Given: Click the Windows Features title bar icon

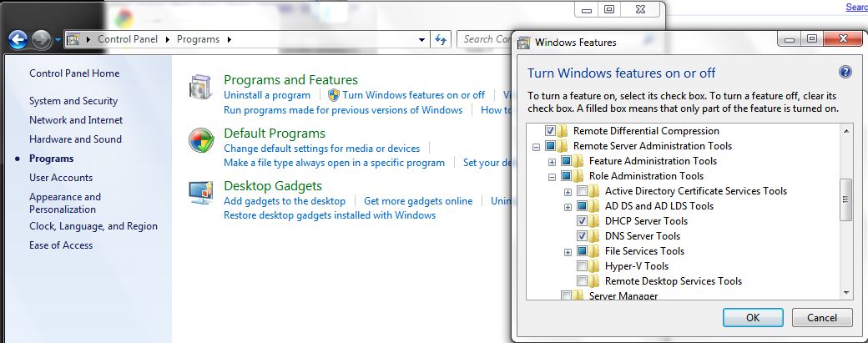Looking at the screenshot, I should click(x=523, y=42).
